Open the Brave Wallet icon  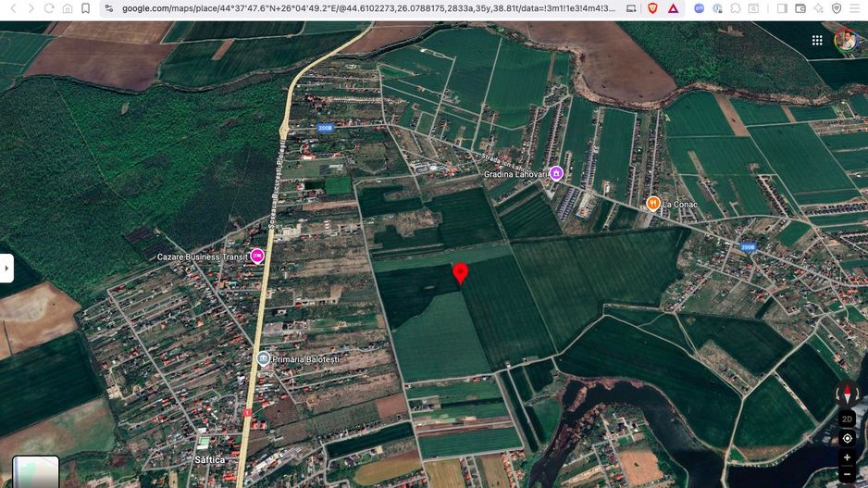[800, 8]
